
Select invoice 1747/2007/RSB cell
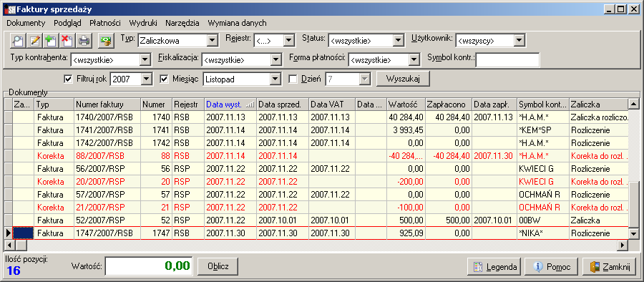tap(107, 233)
